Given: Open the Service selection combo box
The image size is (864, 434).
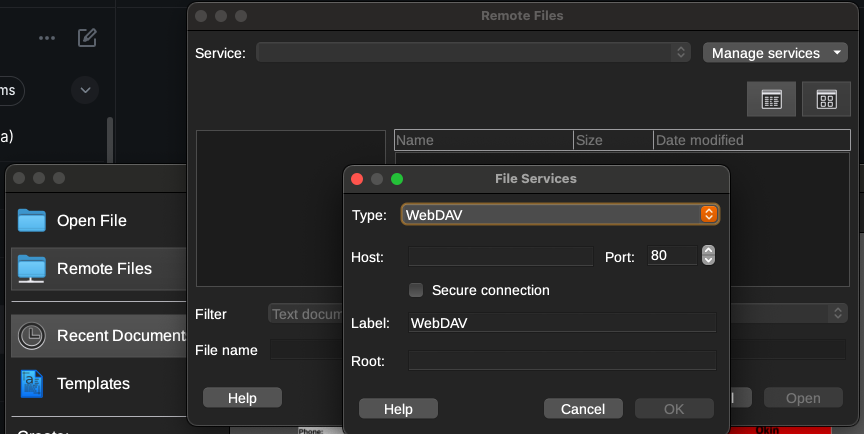Looking at the screenshot, I should pos(473,53).
